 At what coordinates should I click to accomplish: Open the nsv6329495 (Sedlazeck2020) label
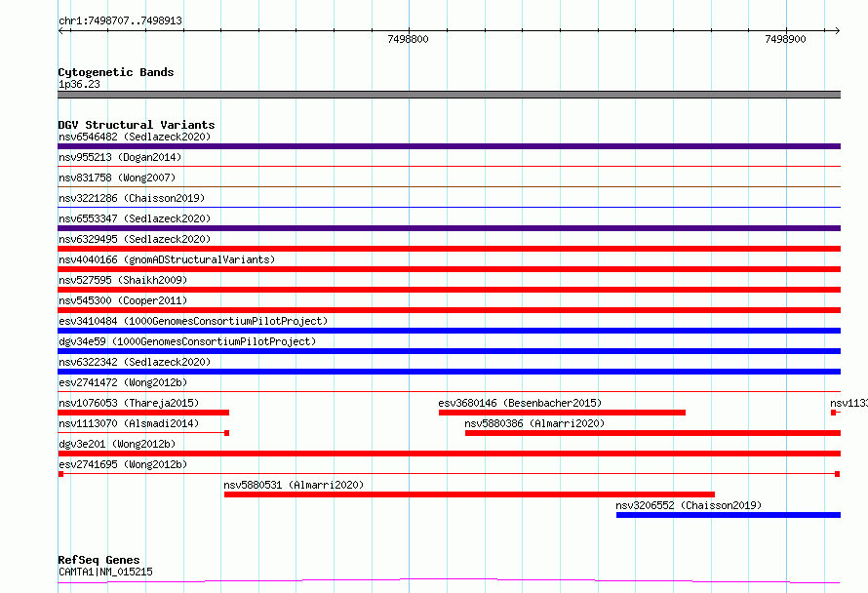tap(135, 239)
